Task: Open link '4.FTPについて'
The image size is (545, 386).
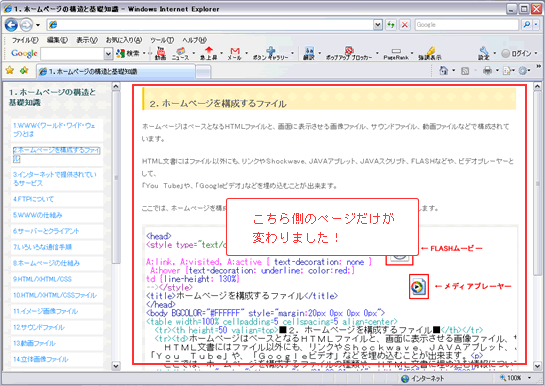Action: click(33, 199)
